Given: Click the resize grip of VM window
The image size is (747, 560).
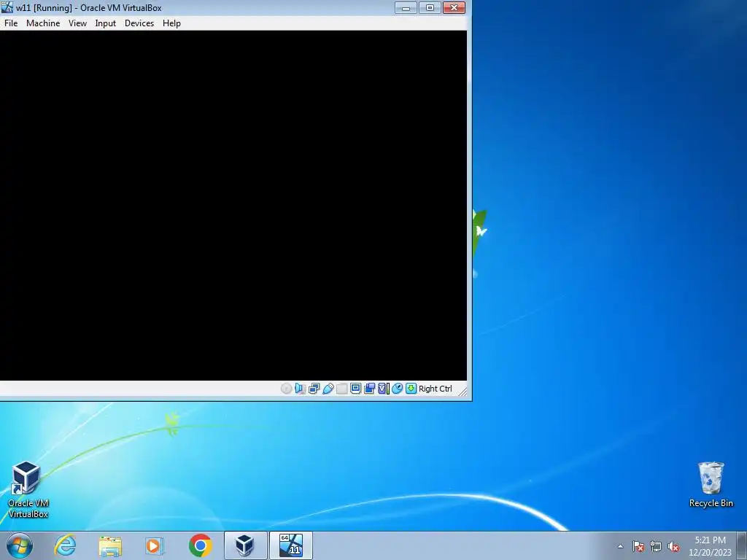Looking at the screenshot, I should click(x=462, y=391).
